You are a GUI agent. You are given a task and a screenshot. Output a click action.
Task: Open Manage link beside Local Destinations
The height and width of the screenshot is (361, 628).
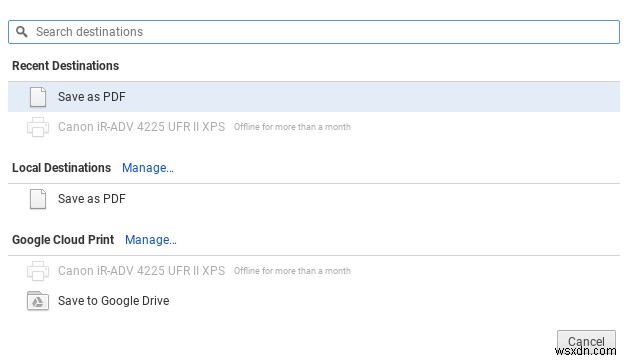point(148,168)
